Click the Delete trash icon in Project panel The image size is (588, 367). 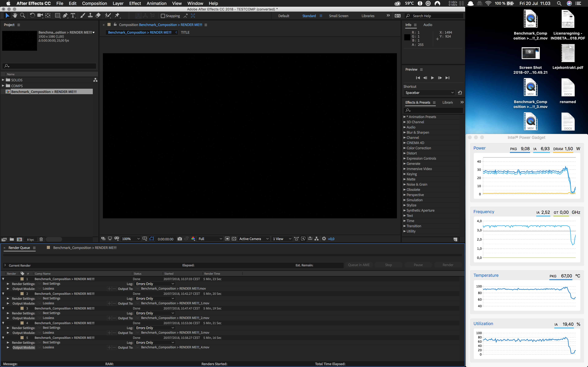41,239
